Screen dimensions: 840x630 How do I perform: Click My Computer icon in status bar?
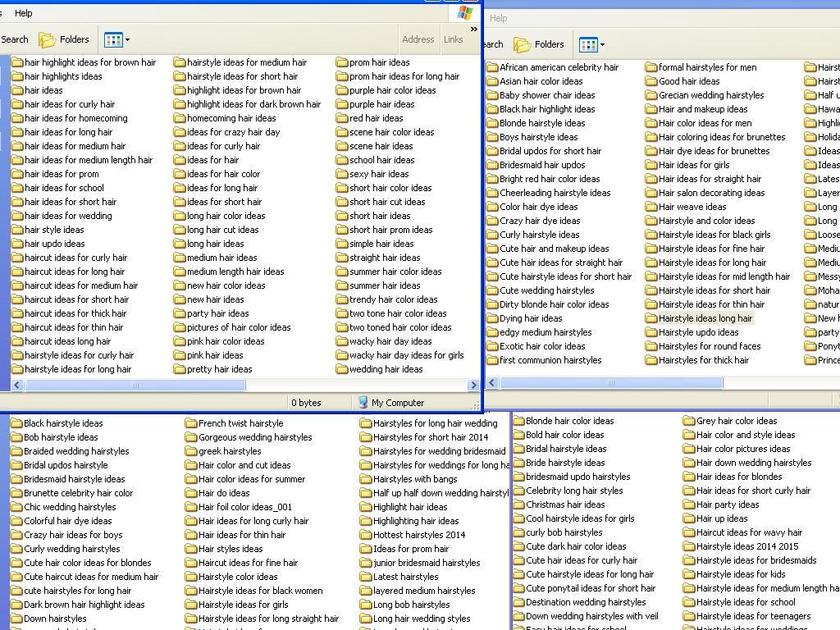(x=363, y=402)
